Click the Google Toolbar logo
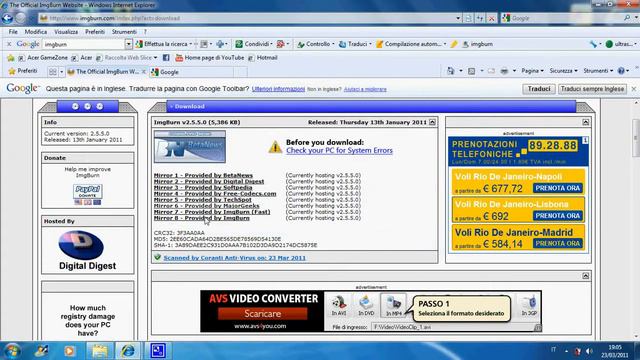 (x=28, y=44)
